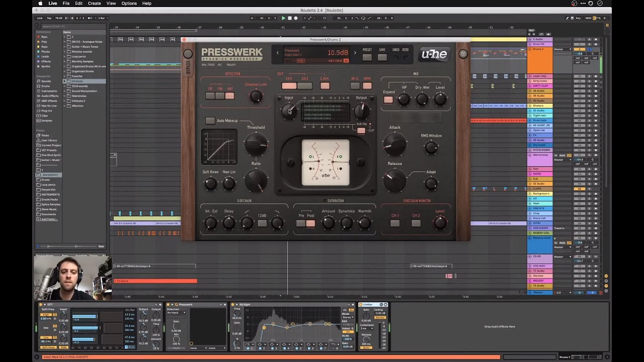This screenshot has width=644, height=362.
Task: Toggle Sidechain Monitor CH 1
Action: coord(395,223)
